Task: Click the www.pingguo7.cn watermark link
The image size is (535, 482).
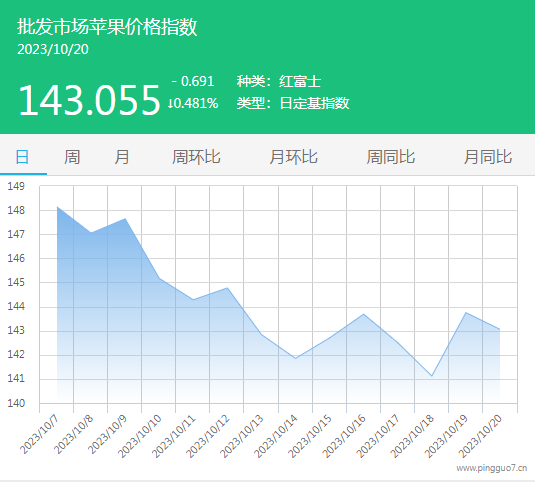Action: 492,468
